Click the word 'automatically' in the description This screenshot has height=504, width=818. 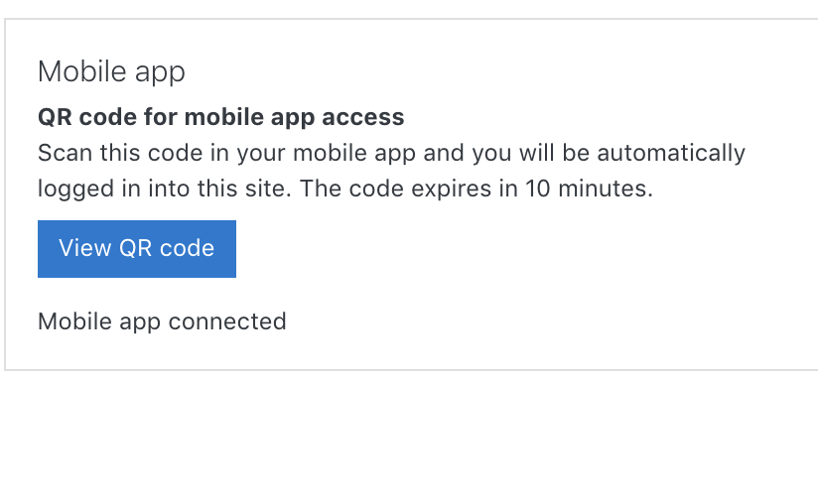point(671,153)
